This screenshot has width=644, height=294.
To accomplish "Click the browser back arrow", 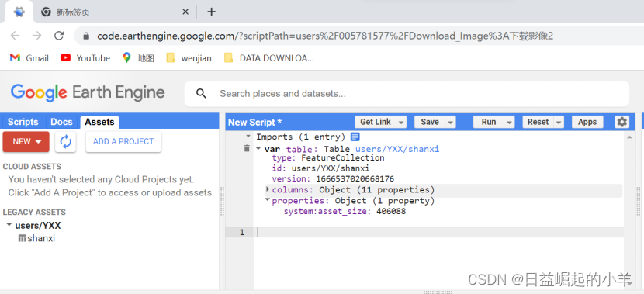I will (x=16, y=36).
